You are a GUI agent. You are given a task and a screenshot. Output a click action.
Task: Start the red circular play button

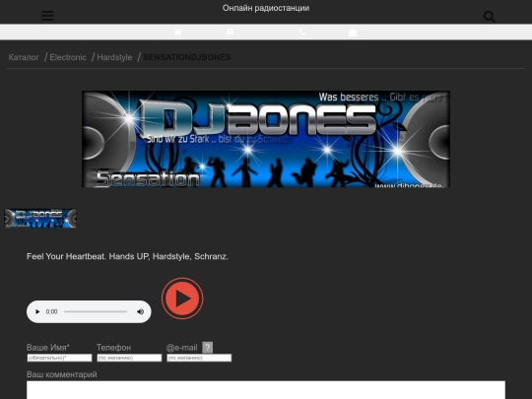click(182, 299)
